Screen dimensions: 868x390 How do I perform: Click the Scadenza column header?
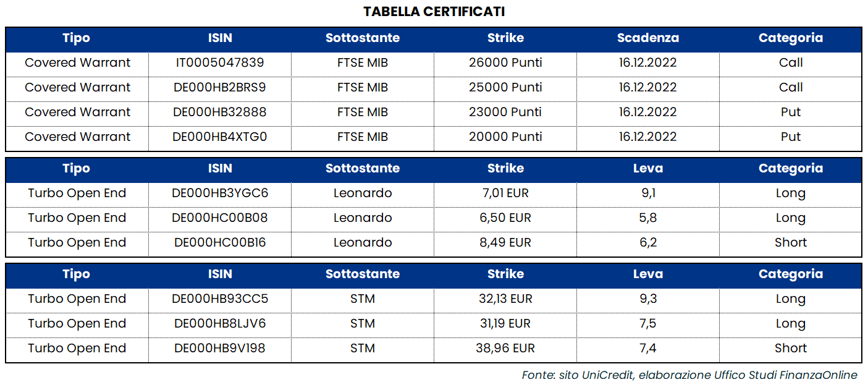pyautogui.click(x=648, y=38)
